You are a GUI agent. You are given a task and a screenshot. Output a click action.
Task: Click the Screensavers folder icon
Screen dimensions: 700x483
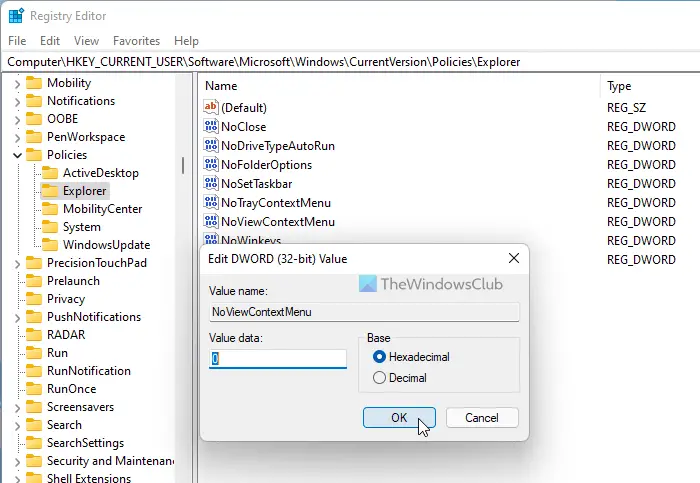pyautogui.click(x=34, y=407)
